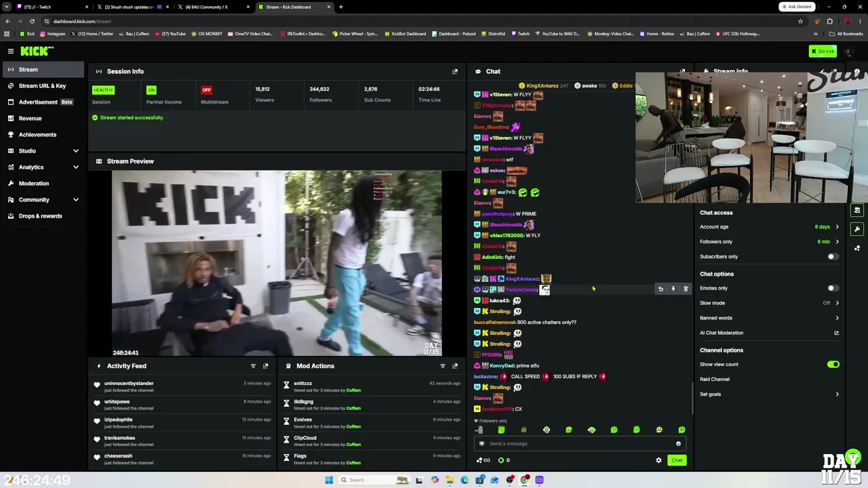Filter the Activity Feed

pos(253,366)
